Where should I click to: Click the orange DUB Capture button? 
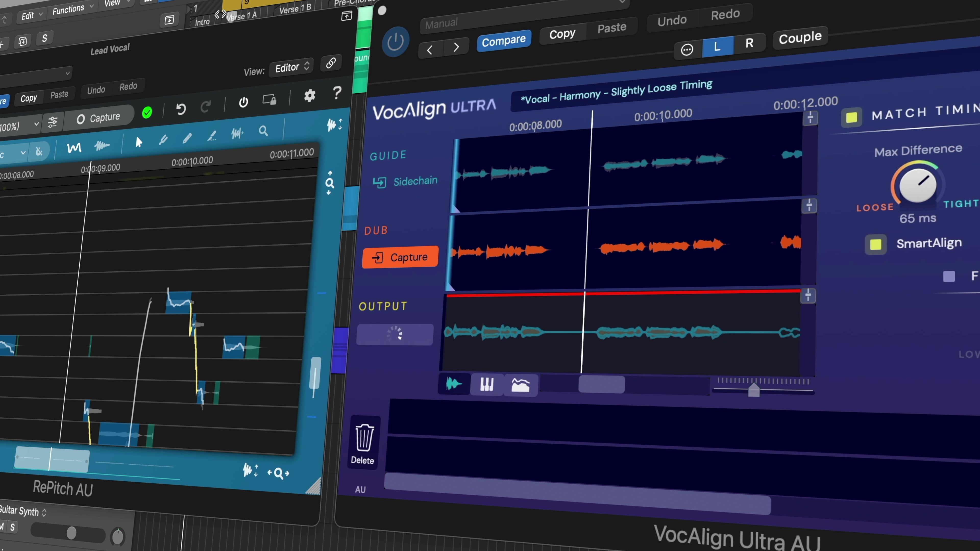click(x=400, y=257)
